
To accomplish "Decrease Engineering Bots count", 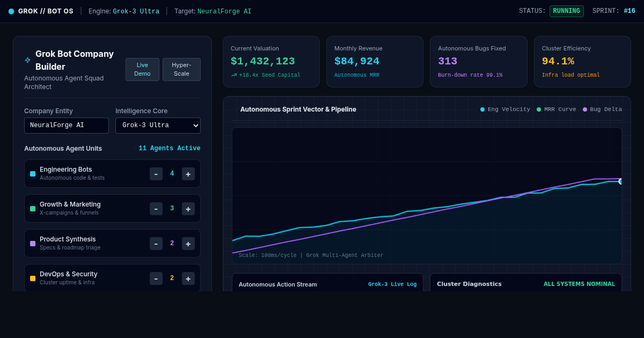I will coord(156,174).
